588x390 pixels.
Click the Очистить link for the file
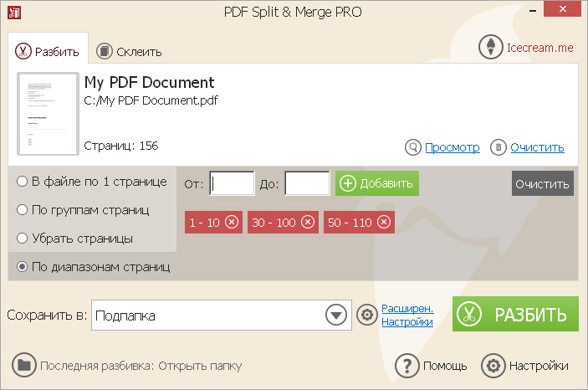point(537,147)
